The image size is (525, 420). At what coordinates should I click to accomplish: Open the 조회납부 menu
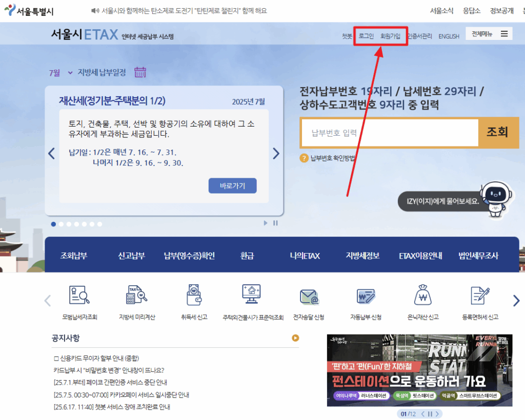[74, 256]
